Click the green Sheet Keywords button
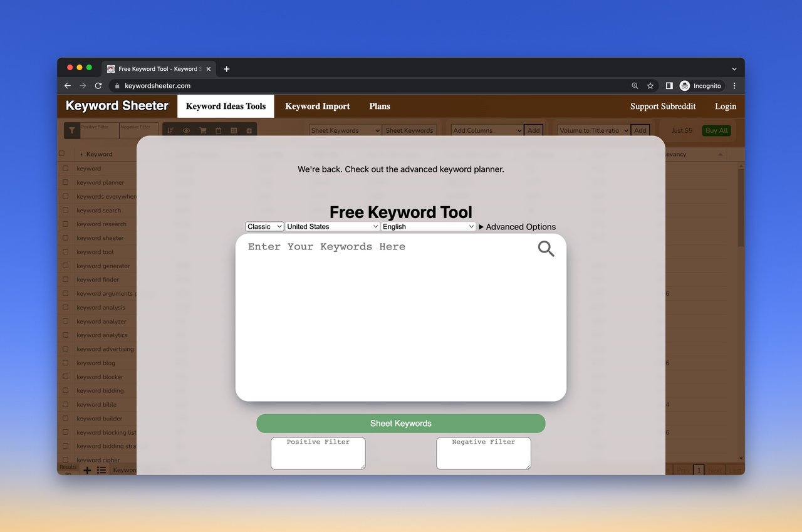 coord(401,424)
